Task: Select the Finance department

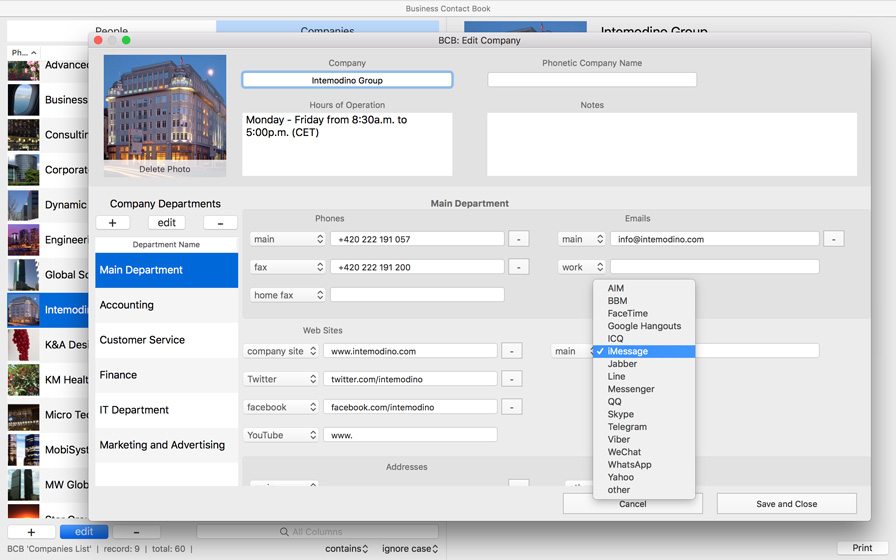Action: point(166,375)
